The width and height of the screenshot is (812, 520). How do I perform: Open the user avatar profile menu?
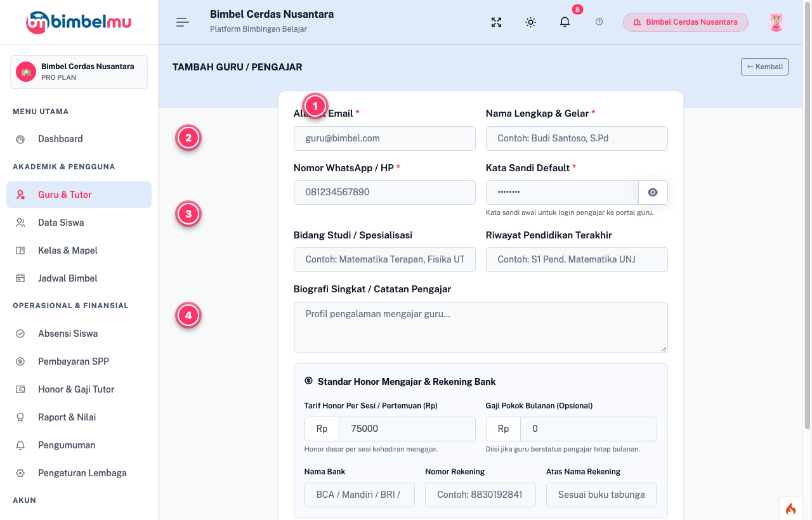point(776,22)
